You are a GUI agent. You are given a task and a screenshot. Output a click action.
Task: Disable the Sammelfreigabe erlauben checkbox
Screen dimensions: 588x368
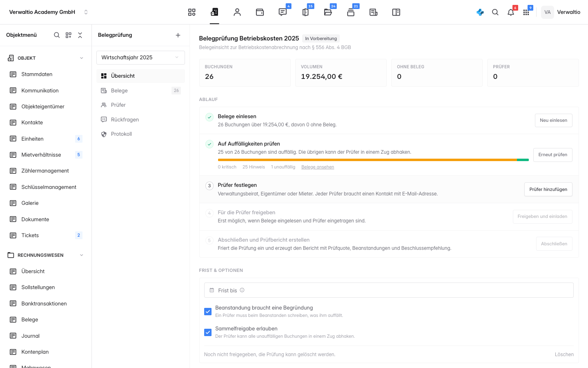pyautogui.click(x=208, y=332)
